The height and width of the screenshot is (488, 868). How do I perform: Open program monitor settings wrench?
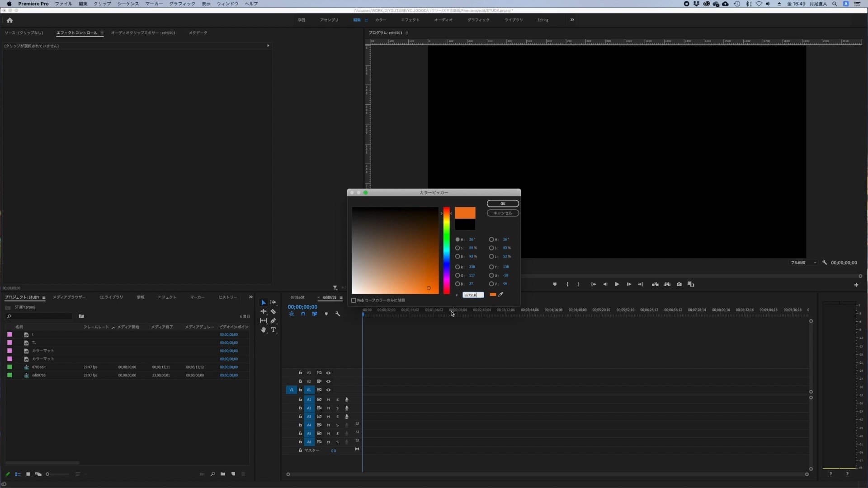coord(825,263)
